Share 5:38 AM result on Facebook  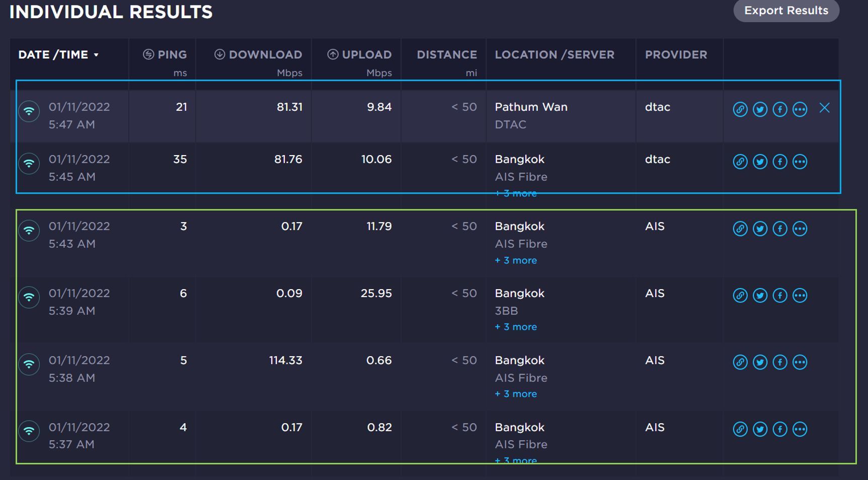(780, 362)
